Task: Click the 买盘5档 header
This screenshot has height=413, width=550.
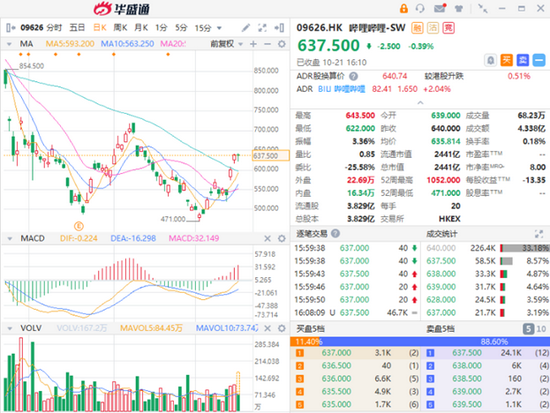Action: click(310, 329)
